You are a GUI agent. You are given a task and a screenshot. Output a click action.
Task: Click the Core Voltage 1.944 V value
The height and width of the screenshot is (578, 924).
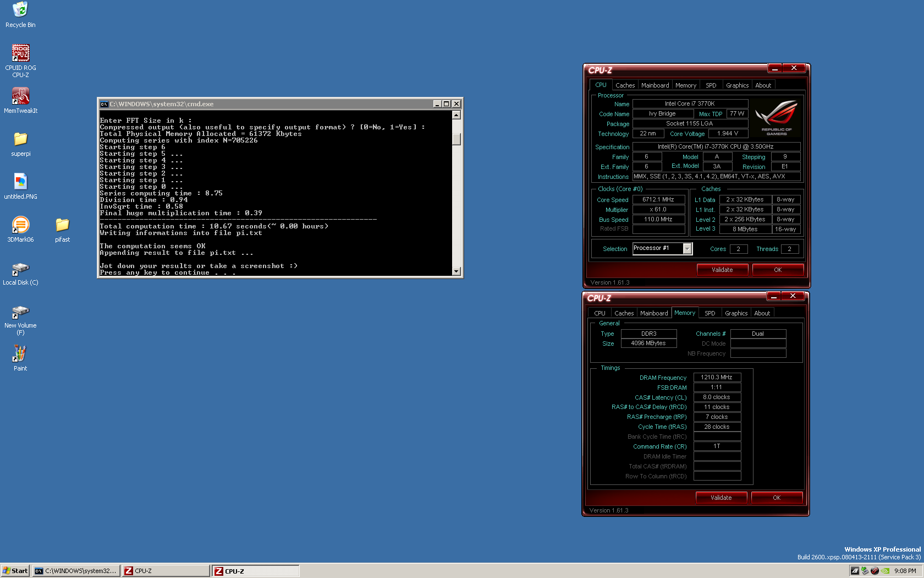(727, 134)
